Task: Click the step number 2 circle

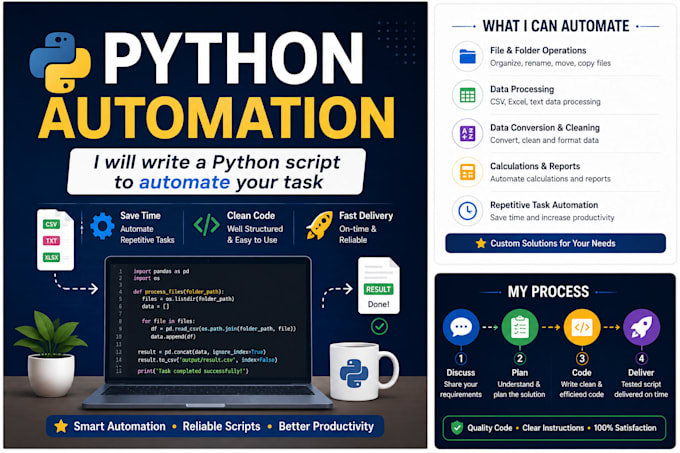Action: 520,358
